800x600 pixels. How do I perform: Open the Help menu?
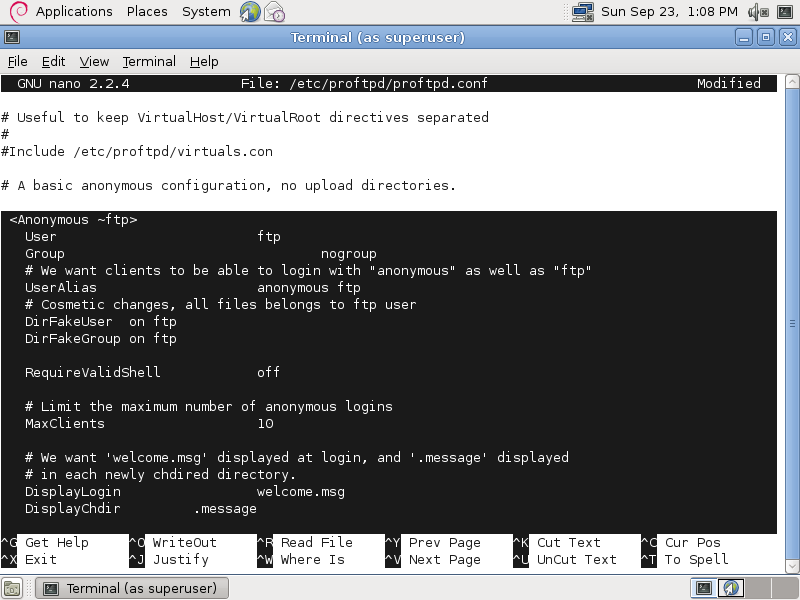tap(204, 62)
